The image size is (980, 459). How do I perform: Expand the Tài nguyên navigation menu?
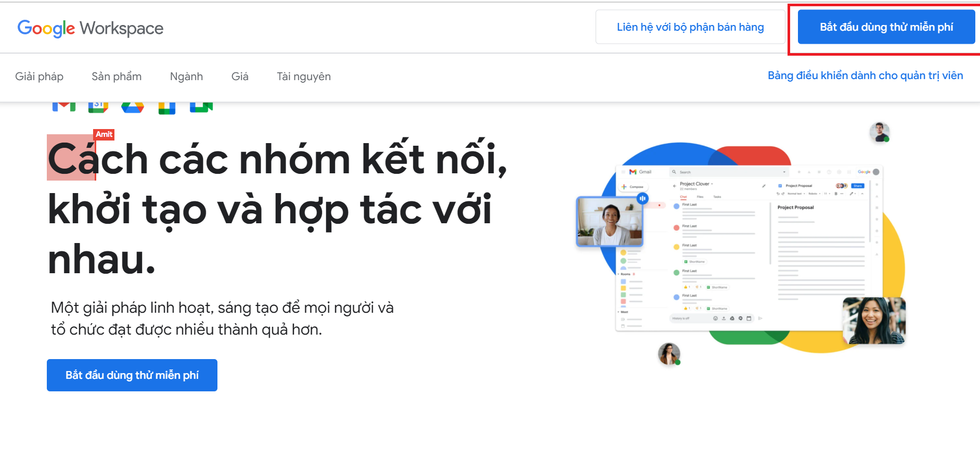(x=304, y=76)
